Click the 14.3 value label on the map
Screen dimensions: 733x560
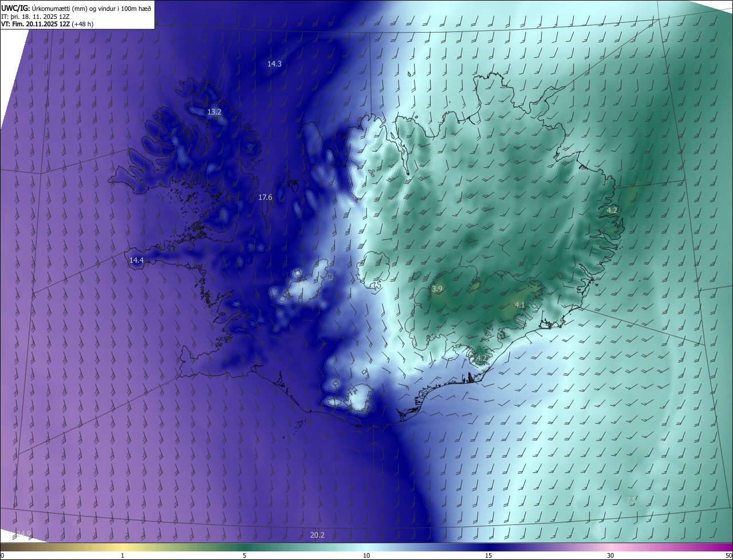(274, 64)
